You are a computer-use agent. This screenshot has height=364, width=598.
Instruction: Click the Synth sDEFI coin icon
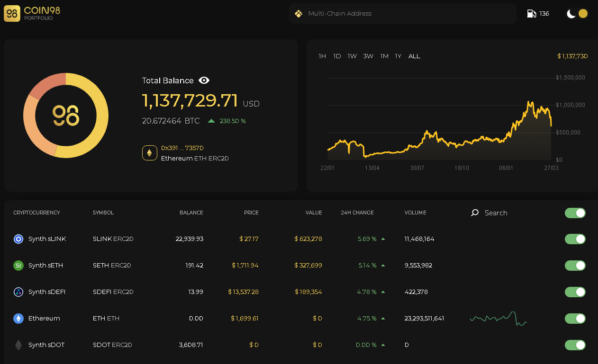[x=18, y=292]
